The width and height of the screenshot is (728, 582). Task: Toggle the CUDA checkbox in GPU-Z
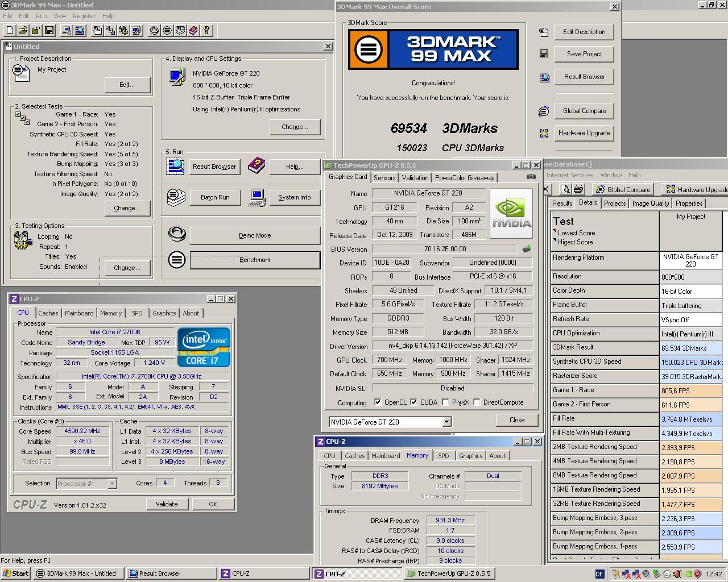(x=413, y=402)
